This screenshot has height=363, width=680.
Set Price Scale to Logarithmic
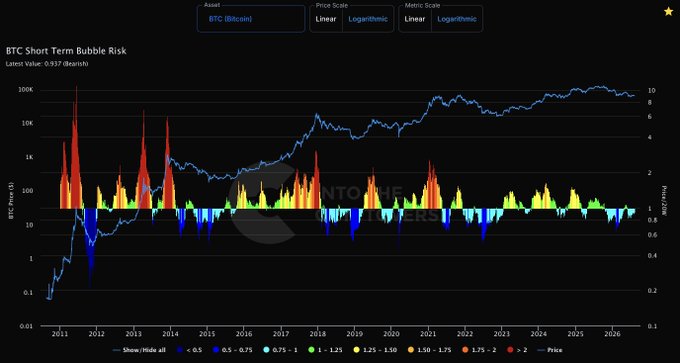coord(367,19)
